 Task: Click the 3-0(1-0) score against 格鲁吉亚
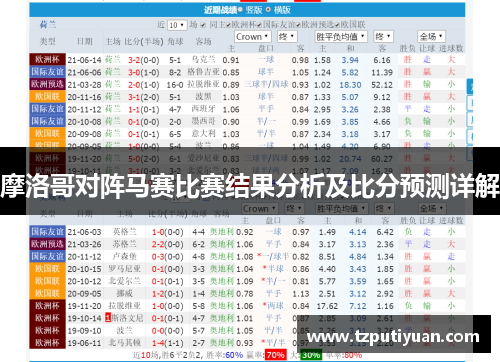click(144, 73)
